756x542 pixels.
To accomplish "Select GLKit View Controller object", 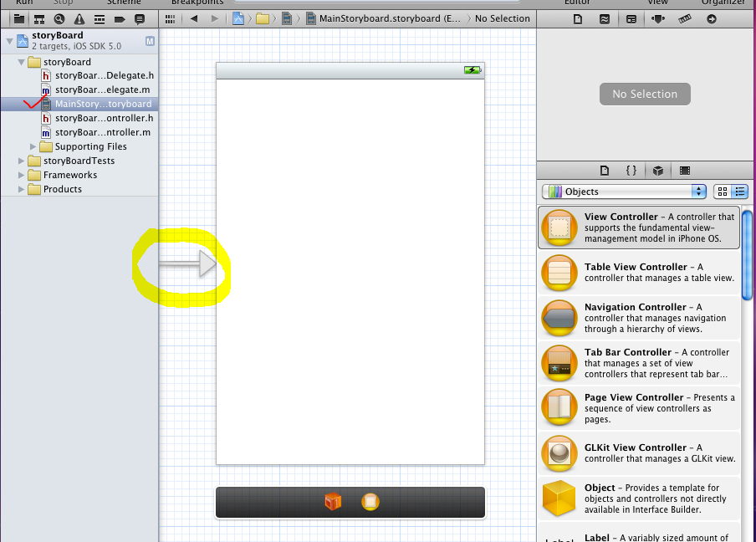I will (x=639, y=453).
